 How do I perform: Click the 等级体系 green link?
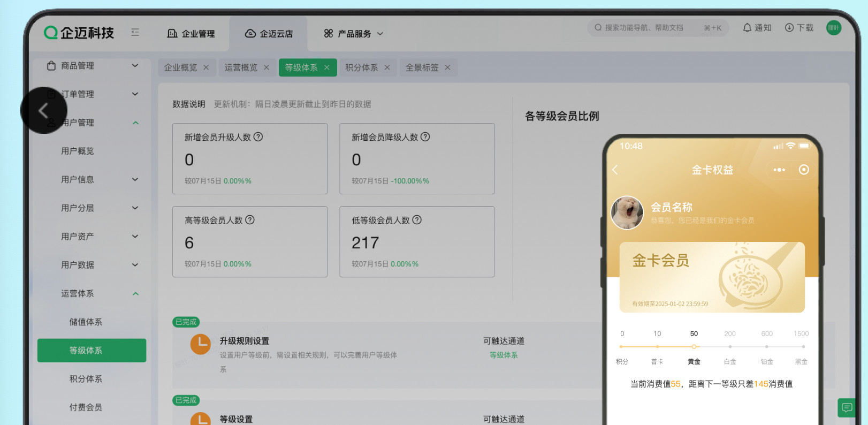point(503,355)
